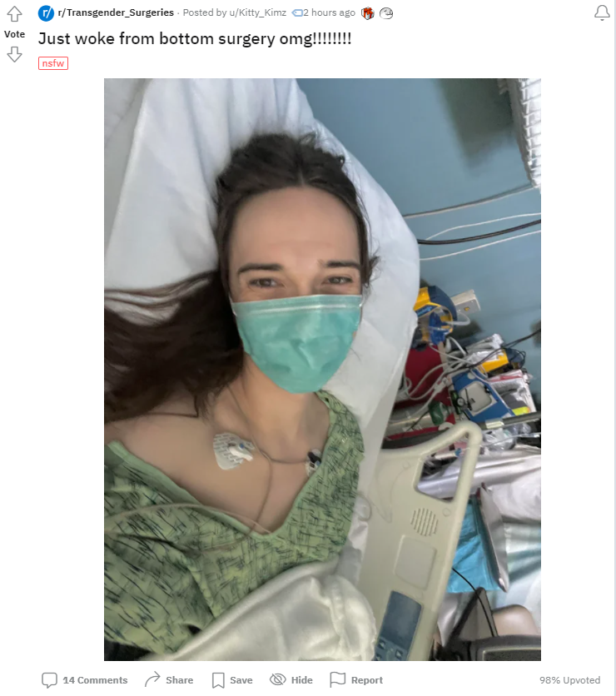
Task: Visit u/Kitty_Kimz profile link
Action: coord(258,12)
